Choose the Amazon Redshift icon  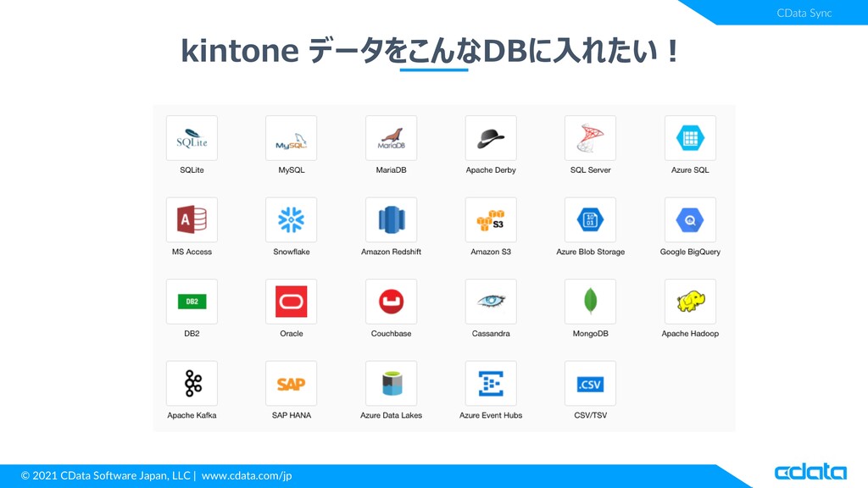click(391, 219)
